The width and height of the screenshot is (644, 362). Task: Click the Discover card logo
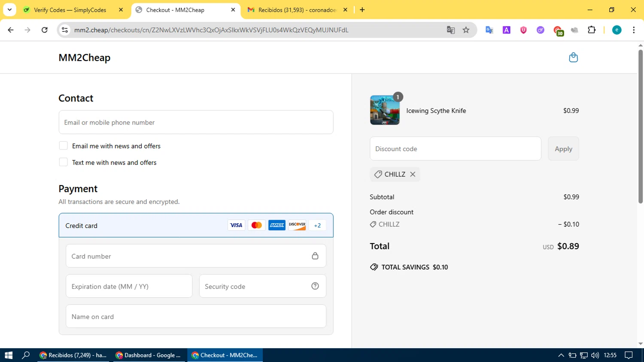click(297, 225)
